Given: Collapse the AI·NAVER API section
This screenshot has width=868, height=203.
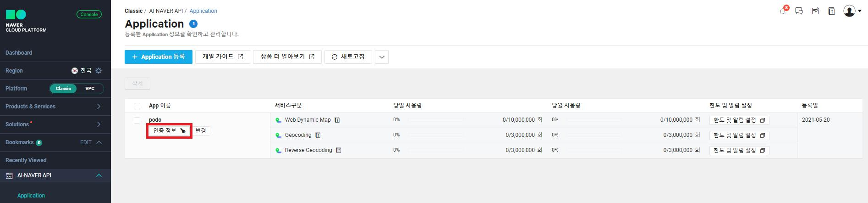Looking at the screenshot, I should (x=99, y=175).
